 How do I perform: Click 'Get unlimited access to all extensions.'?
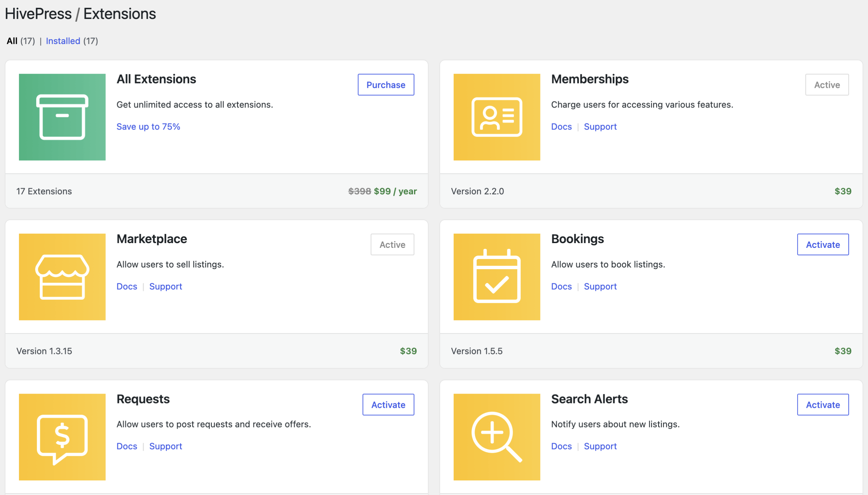coord(195,104)
